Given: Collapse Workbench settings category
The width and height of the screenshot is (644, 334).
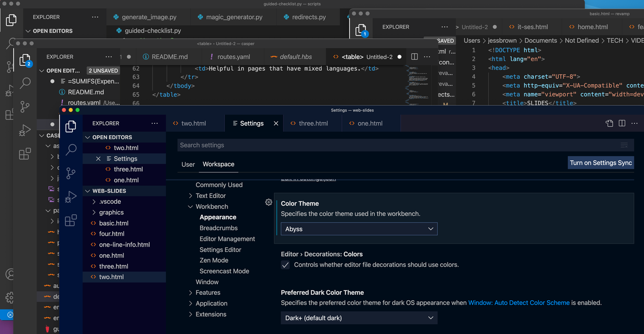Looking at the screenshot, I should [x=191, y=206].
